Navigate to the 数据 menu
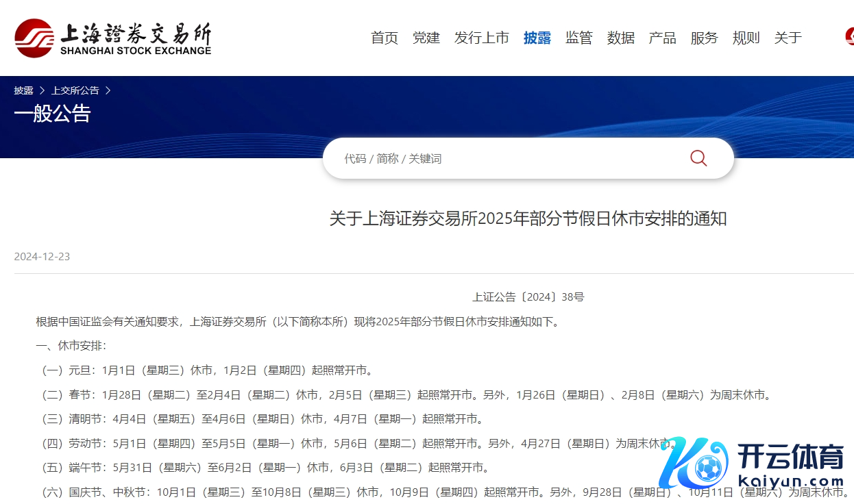The image size is (854, 504). click(x=621, y=38)
